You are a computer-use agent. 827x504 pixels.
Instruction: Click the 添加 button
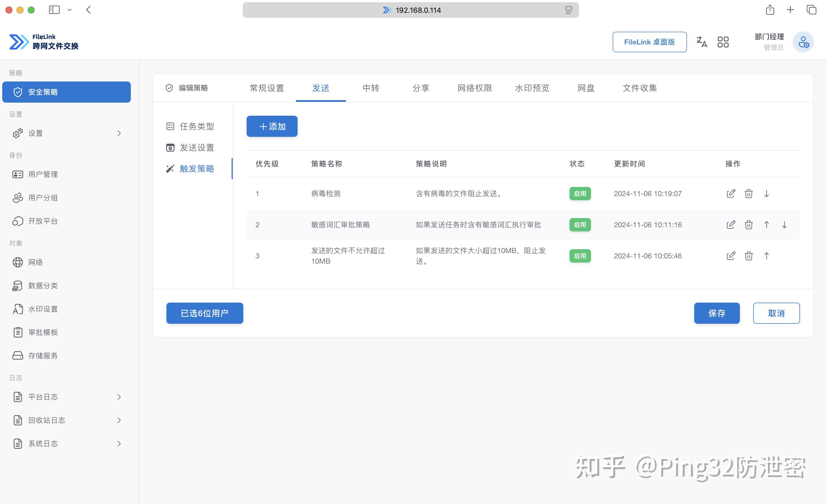point(272,127)
